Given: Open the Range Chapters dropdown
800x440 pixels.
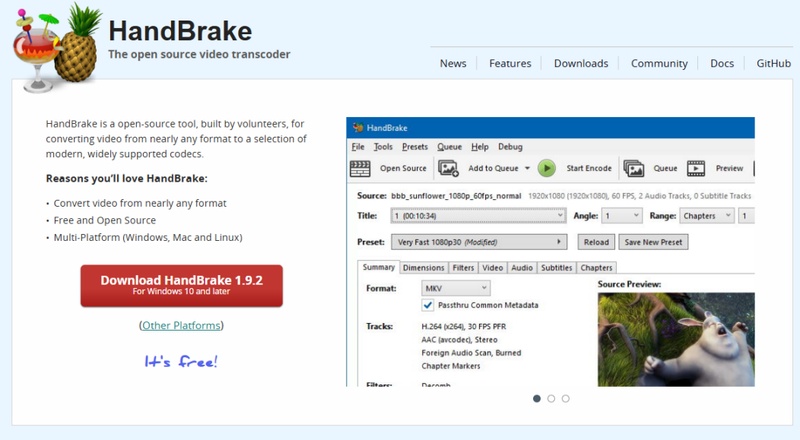Looking at the screenshot, I should 706,216.
